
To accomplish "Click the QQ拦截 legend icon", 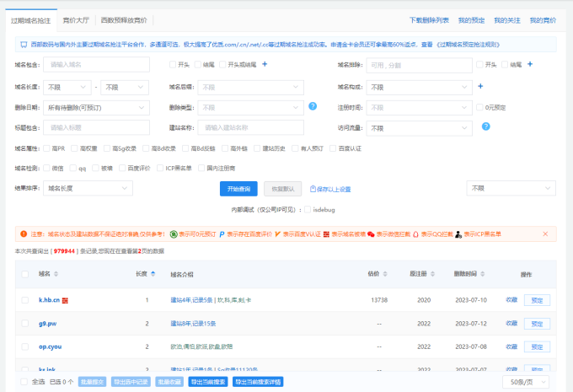I will [415, 234].
